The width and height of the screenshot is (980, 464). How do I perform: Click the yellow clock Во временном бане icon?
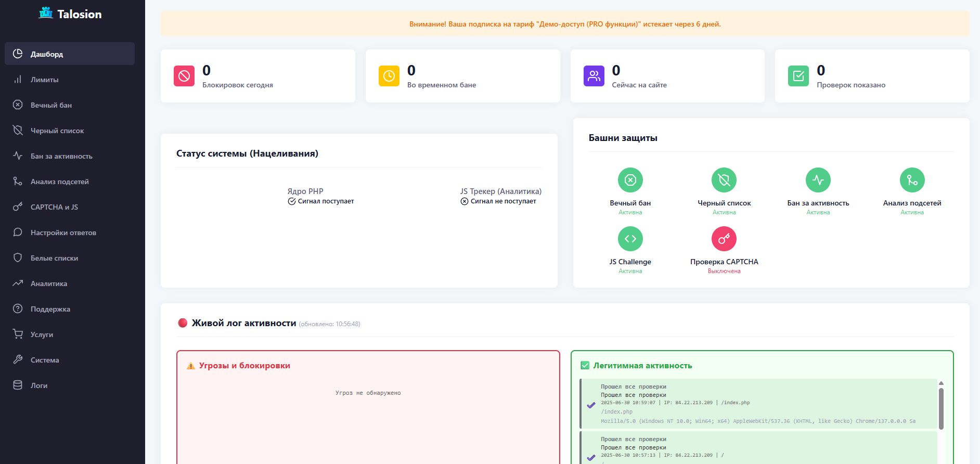(x=389, y=76)
